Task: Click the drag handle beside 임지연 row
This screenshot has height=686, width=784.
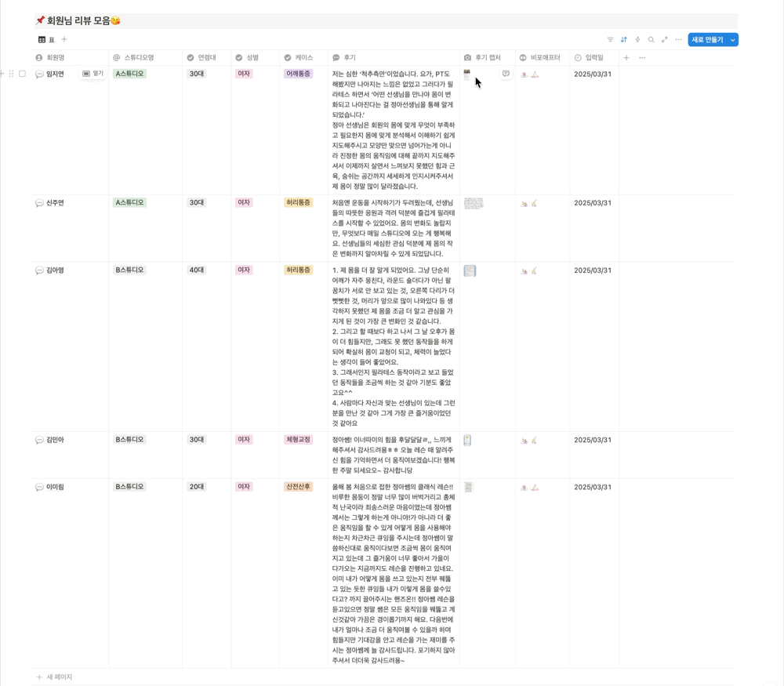Action: pos(12,74)
